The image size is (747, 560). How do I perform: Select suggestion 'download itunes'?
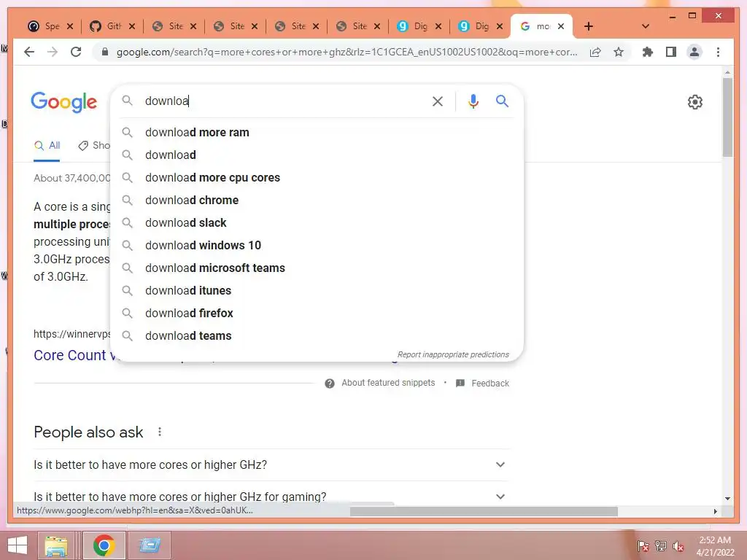point(317,290)
